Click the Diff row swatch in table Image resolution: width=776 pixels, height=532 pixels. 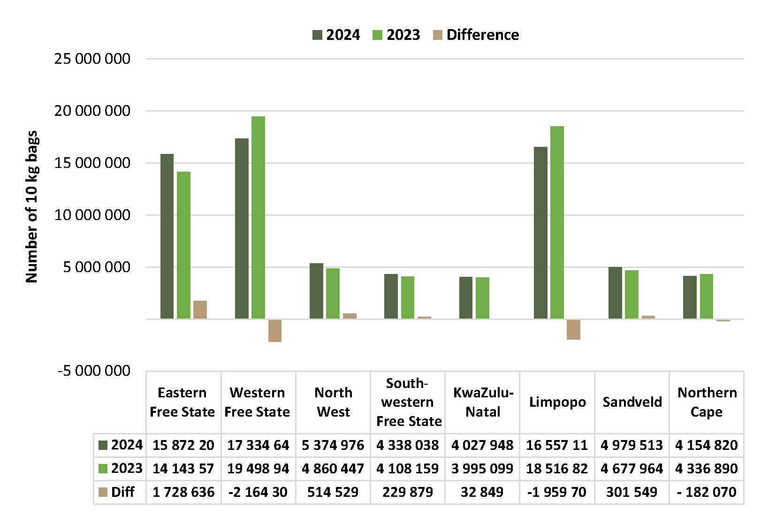[x=103, y=492]
